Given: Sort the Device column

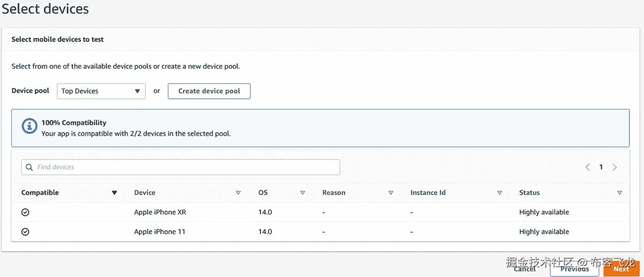Looking at the screenshot, I should 238,193.
